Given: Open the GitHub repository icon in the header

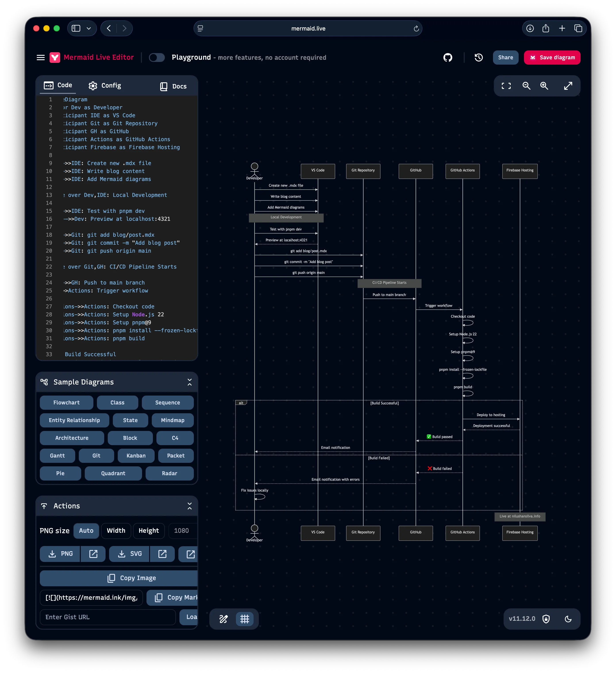Looking at the screenshot, I should tap(448, 58).
